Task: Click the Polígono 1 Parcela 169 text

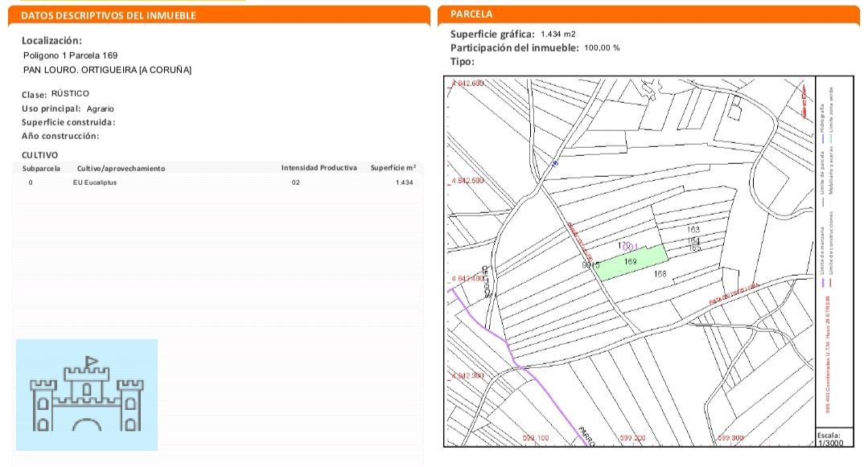Action: (x=71, y=55)
